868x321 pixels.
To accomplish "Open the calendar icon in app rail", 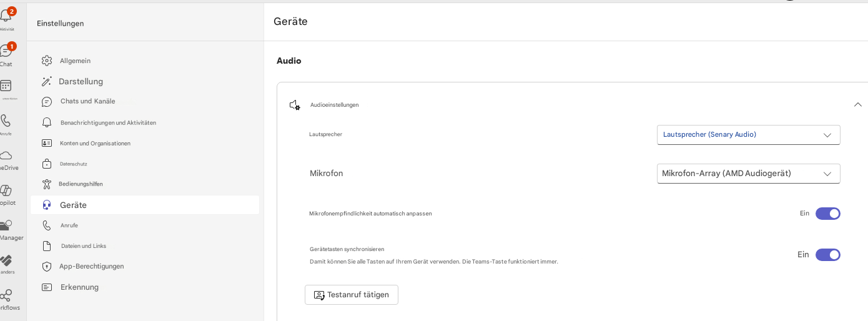I will point(6,86).
